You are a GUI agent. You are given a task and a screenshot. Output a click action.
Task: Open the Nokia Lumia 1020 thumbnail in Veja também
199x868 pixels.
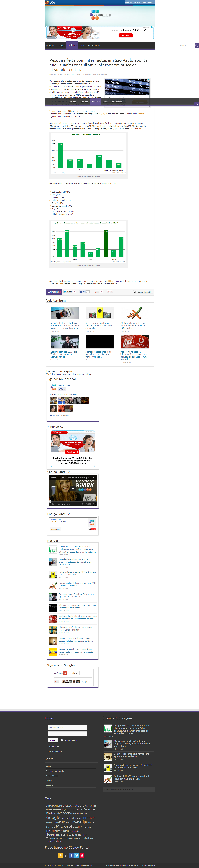point(100,313)
